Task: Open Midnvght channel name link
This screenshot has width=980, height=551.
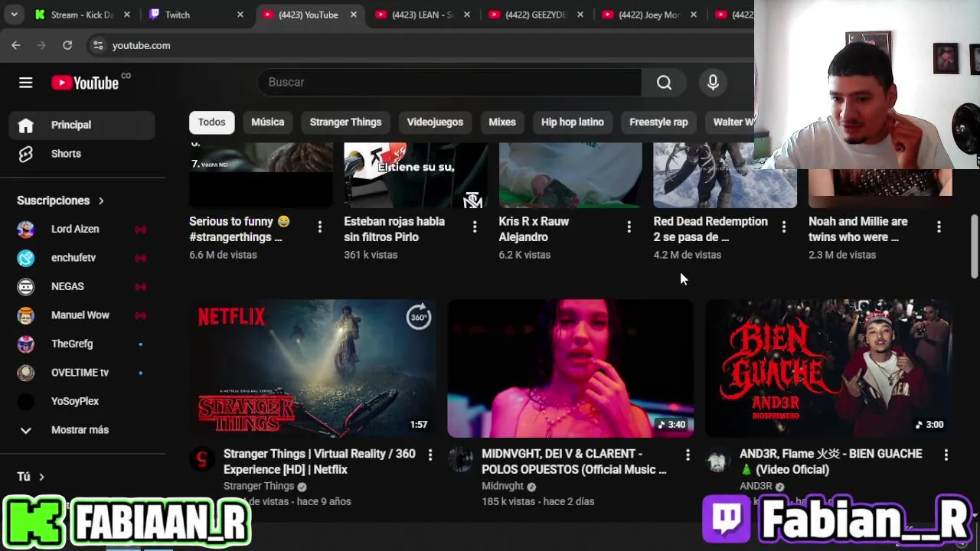Action: [503, 486]
